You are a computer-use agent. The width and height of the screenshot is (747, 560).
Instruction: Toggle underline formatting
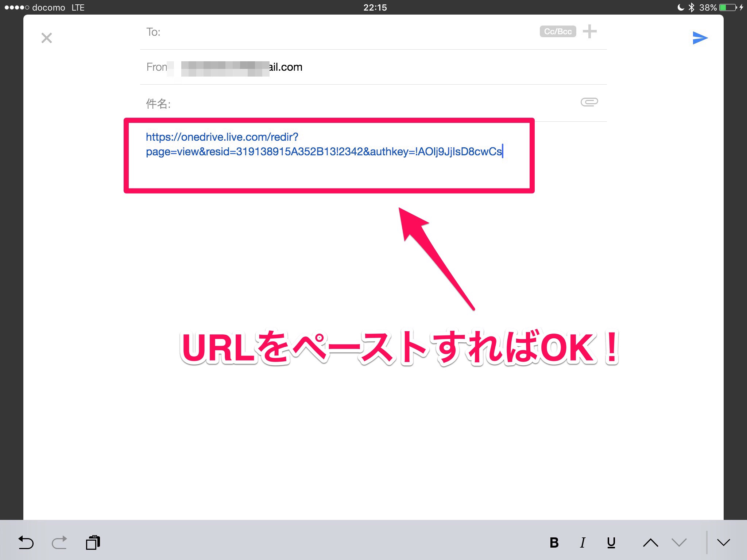click(x=611, y=543)
